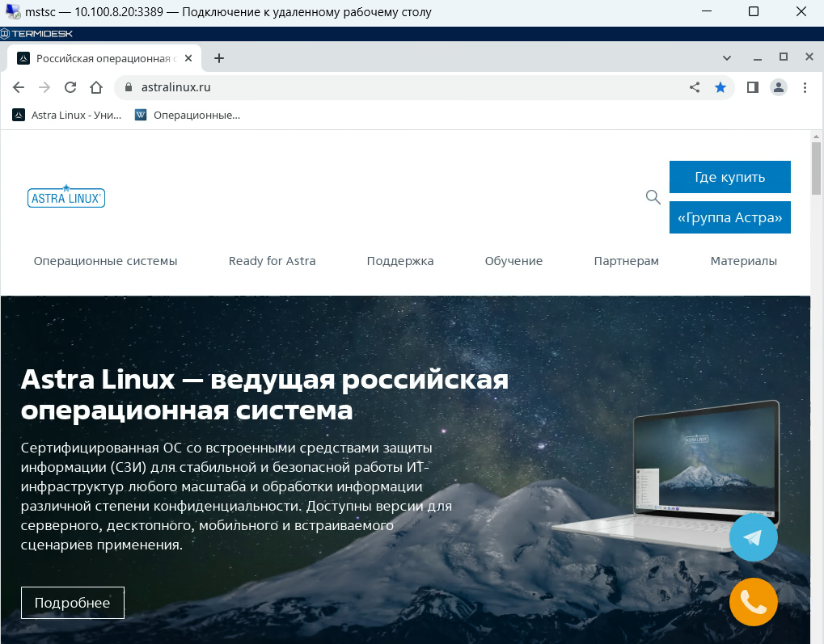Open the browser home page
This screenshot has height=644, width=824.
click(x=96, y=87)
